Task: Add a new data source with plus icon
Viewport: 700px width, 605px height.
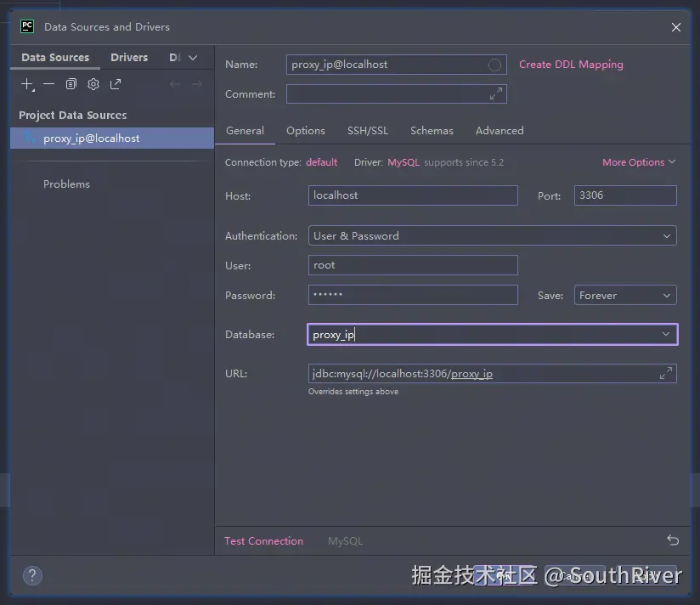Action: (x=27, y=84)
